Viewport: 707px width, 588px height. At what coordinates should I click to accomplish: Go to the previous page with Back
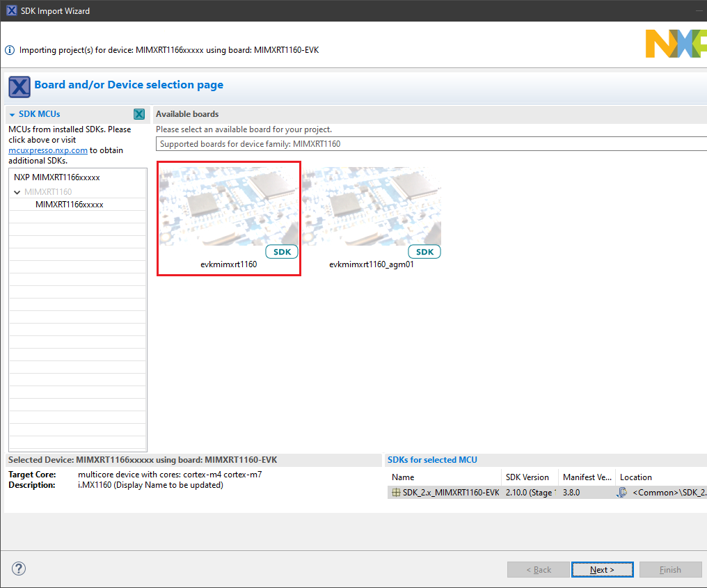[539, 570]
